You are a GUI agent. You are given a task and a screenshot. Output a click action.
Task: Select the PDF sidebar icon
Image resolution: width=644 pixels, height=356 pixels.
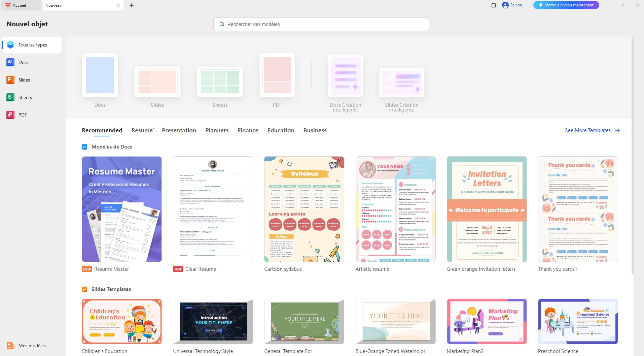point(10,115)
